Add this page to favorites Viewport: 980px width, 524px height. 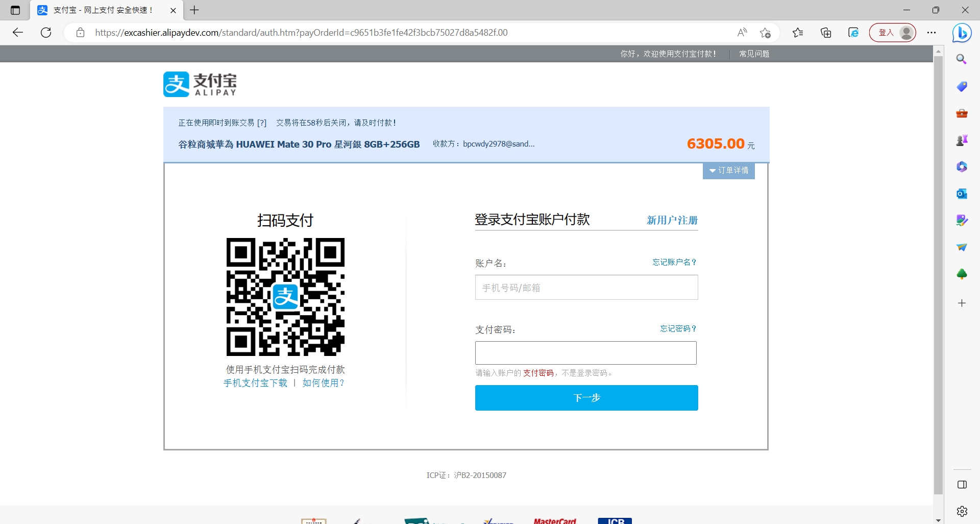pos(765,33)
